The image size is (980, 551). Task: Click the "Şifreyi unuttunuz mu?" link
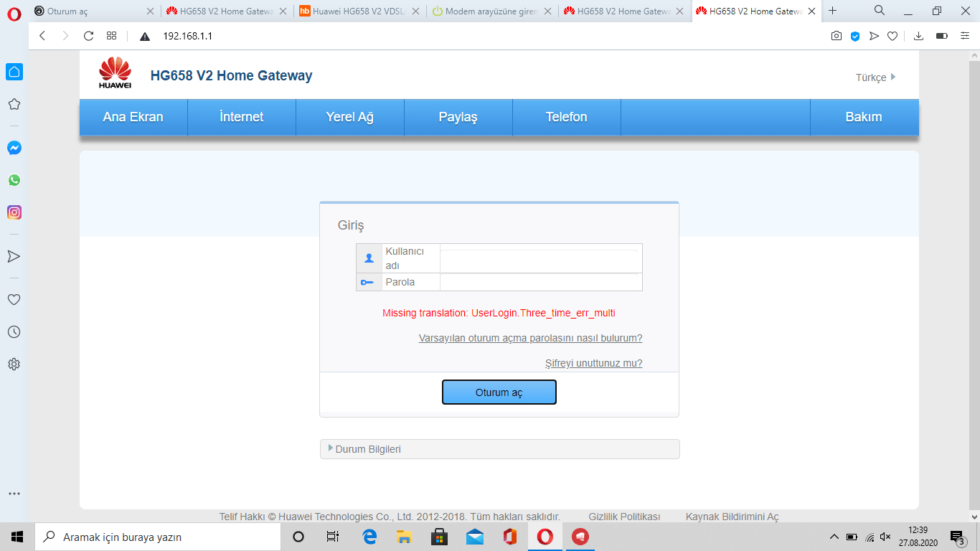[x=594, y=363]
